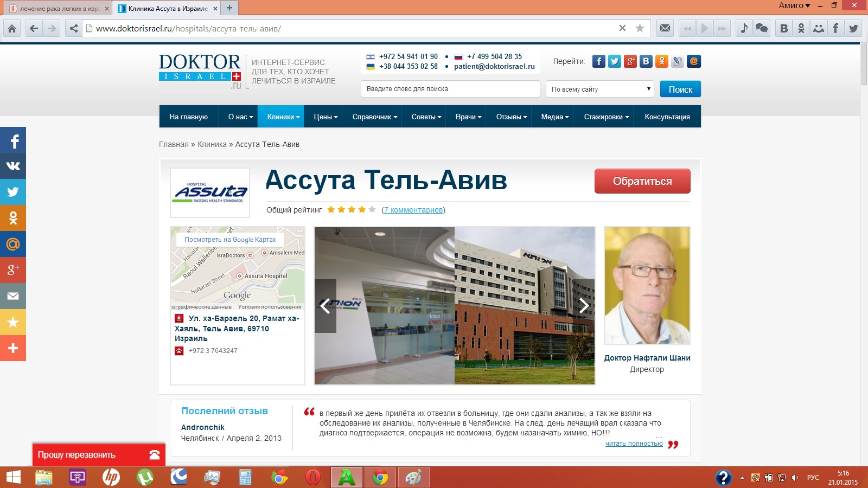The height and width of the screenshot is (488, 868).
Task: Open the 'По всему сайту' search scope dropdown
Action: (x=600, y=89)
